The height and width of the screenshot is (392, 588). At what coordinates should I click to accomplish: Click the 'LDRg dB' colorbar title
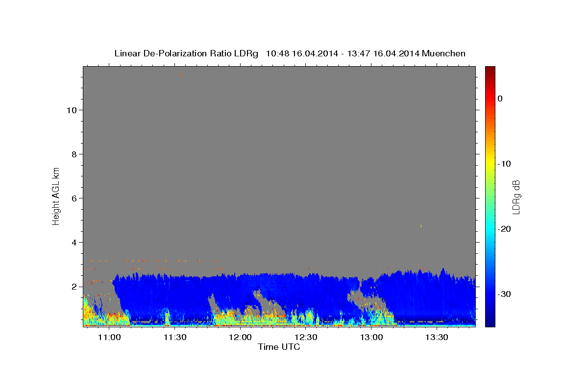516,196
